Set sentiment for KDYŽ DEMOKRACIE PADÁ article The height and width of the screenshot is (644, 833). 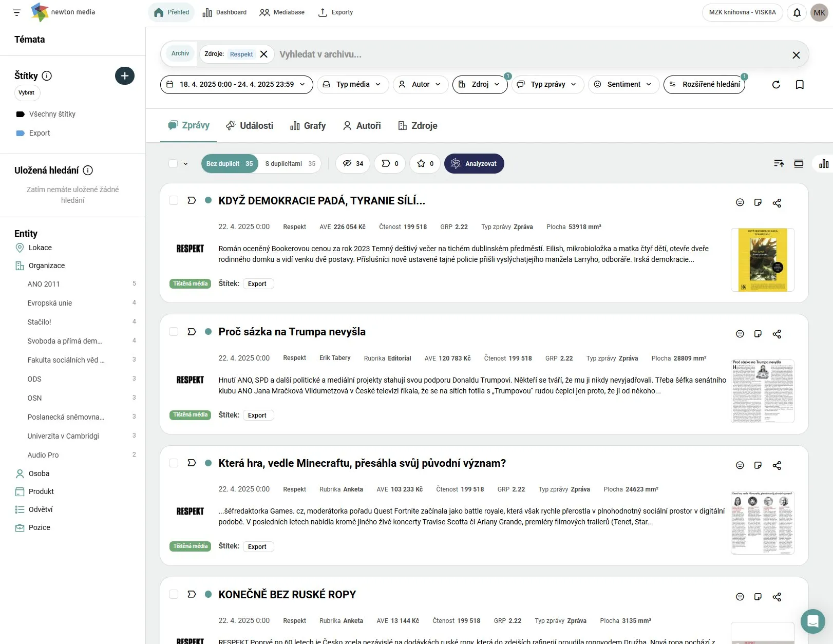click(x=740, y=202)
